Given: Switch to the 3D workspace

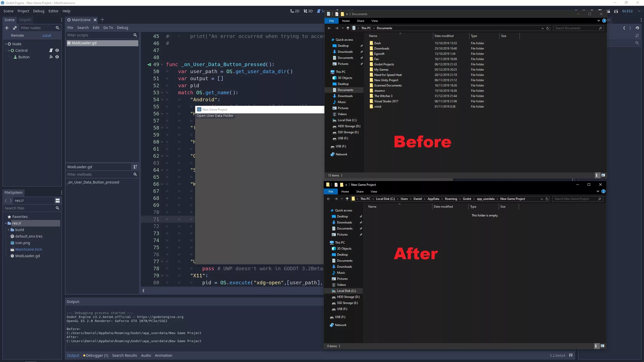Looking at the screenshot, I should coord(308,11).
